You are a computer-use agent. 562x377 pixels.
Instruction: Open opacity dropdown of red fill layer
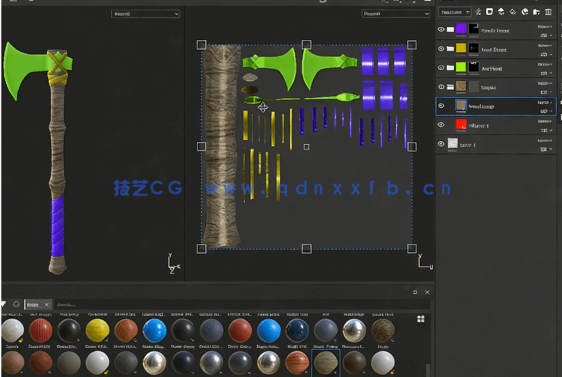tap(546, 130)
